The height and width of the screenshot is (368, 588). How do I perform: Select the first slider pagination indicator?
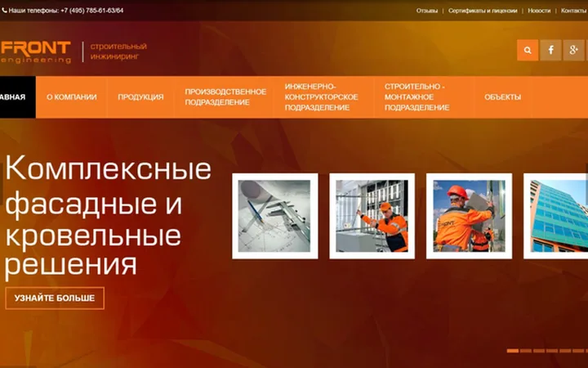pyautogui.click(x=513, y=351)
